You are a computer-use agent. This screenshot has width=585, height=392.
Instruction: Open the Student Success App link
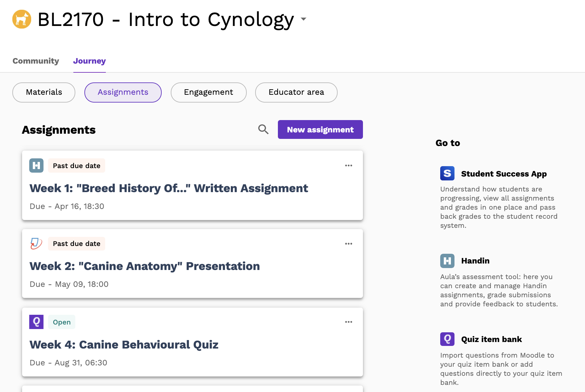[x=504, y=174]
